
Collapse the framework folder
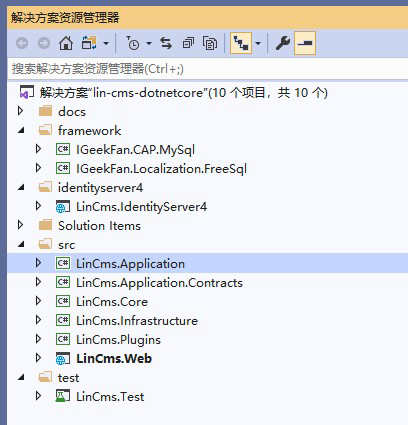(21, 130)
